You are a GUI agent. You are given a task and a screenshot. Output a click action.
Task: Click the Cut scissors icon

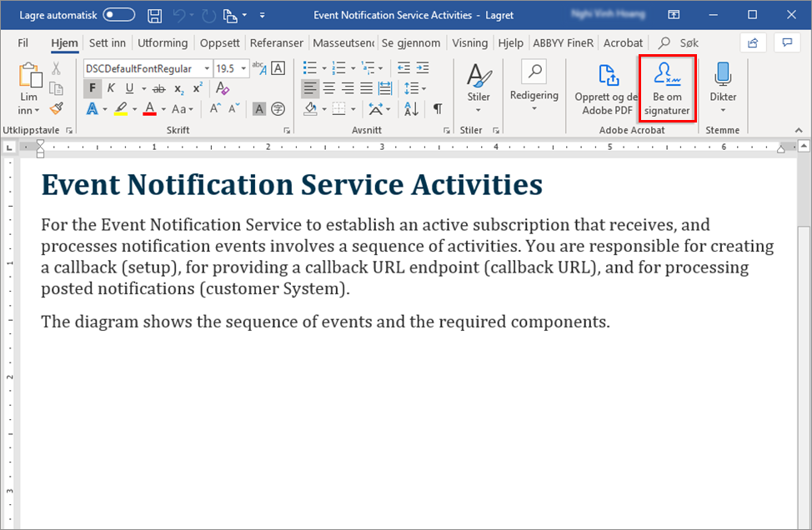click(x=56, y=68)
